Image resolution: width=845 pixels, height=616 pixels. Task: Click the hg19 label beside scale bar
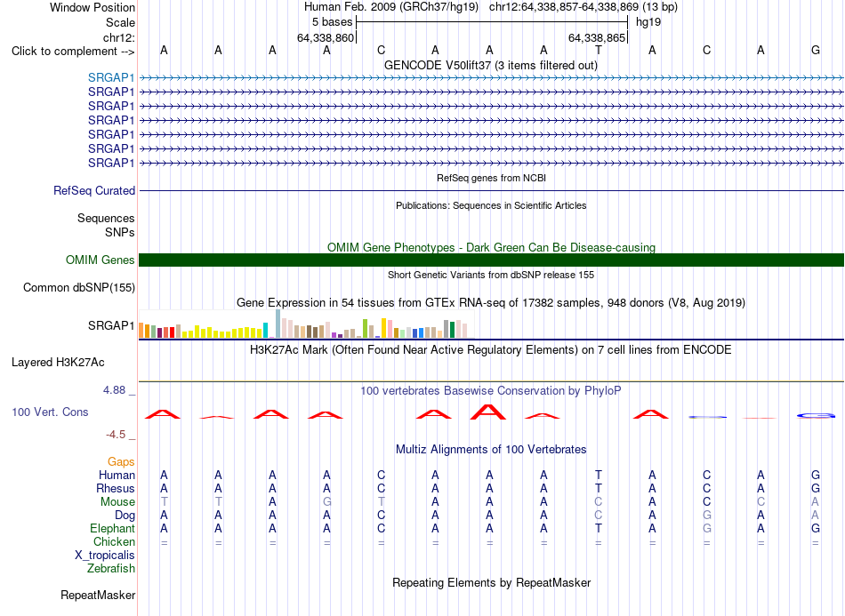648,22
